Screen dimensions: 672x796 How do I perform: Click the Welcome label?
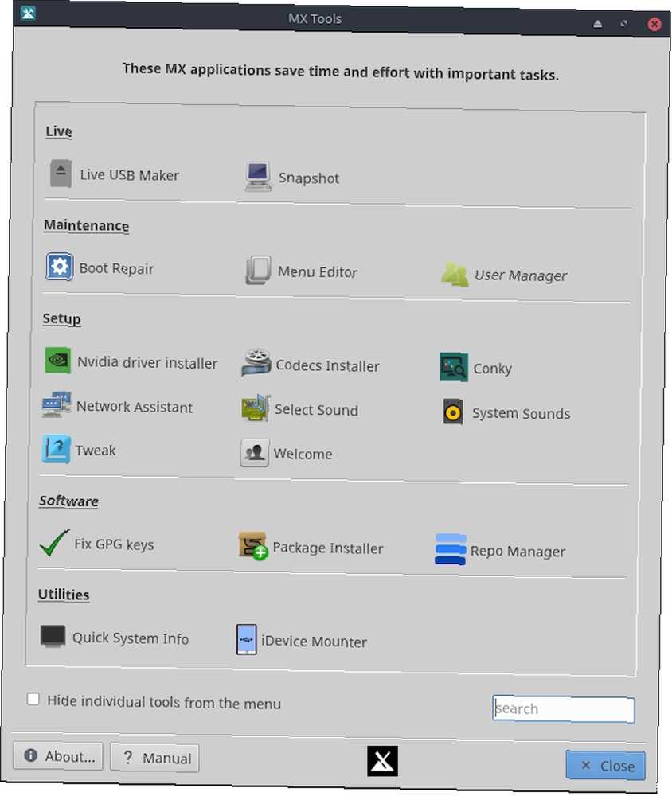(303, 454)
